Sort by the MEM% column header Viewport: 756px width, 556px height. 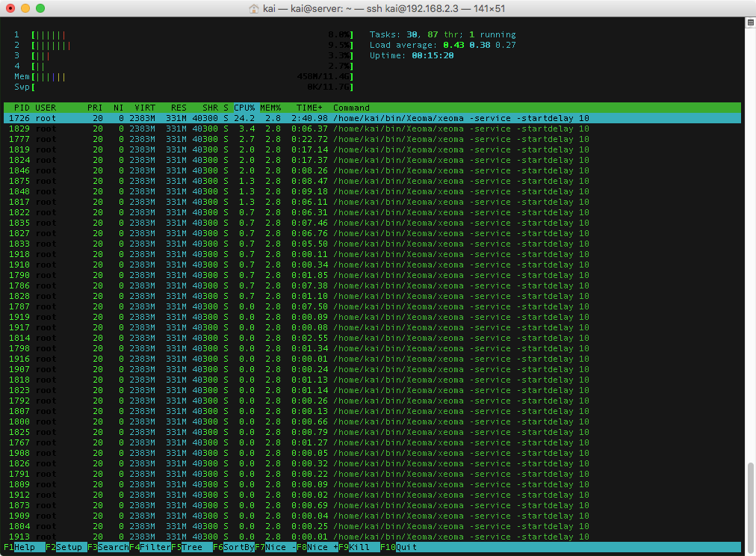[270, 108]
